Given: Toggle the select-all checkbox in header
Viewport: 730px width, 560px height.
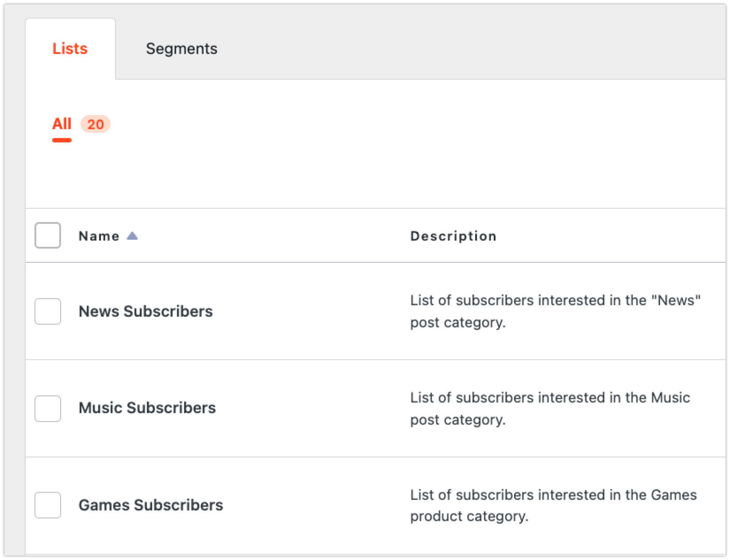Looking at the screenshot, I should [x=48, y=235].
